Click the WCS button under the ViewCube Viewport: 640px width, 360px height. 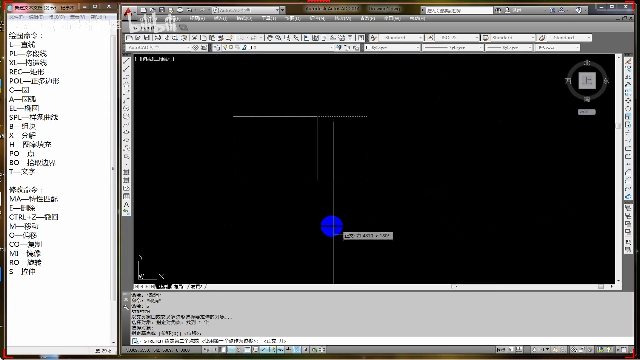pos(587,112)
